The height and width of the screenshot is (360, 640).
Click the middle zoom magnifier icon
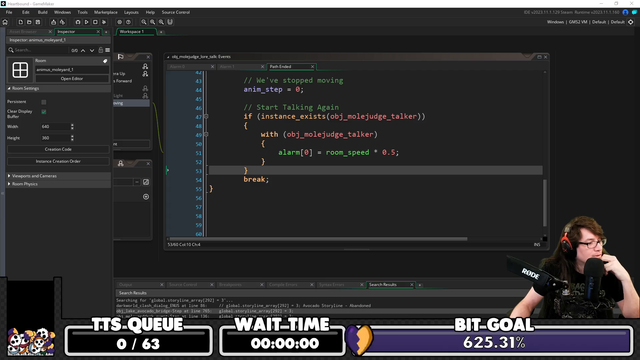(x=153, y=22)
